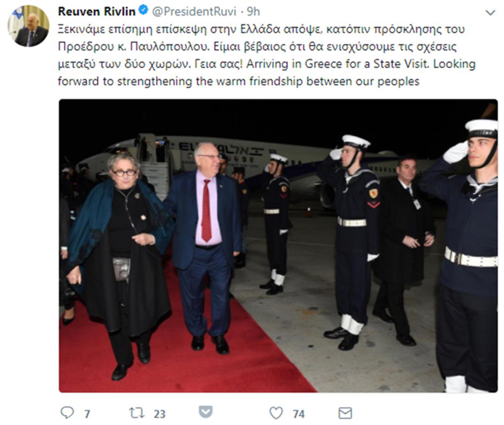View the reply count of 7
This screenshot has width=504, height=425.
pyautogui.click(x=87, y=414)
